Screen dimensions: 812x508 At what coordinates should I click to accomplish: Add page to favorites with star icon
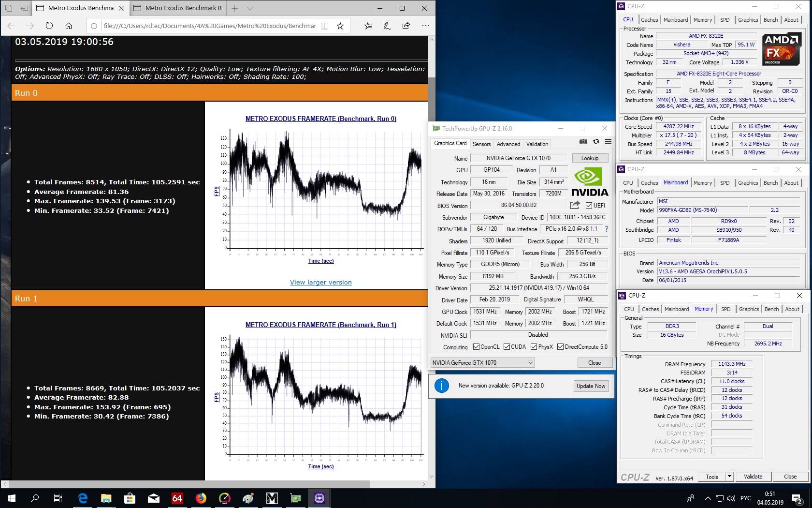point(340,26)
